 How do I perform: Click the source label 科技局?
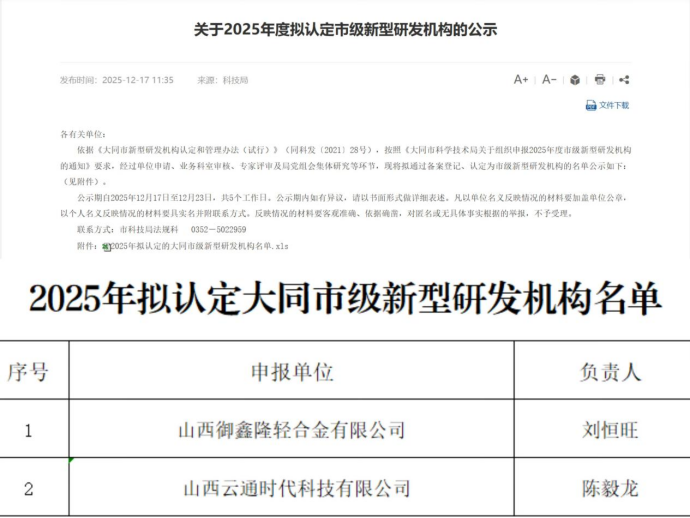tap(235, 80)
